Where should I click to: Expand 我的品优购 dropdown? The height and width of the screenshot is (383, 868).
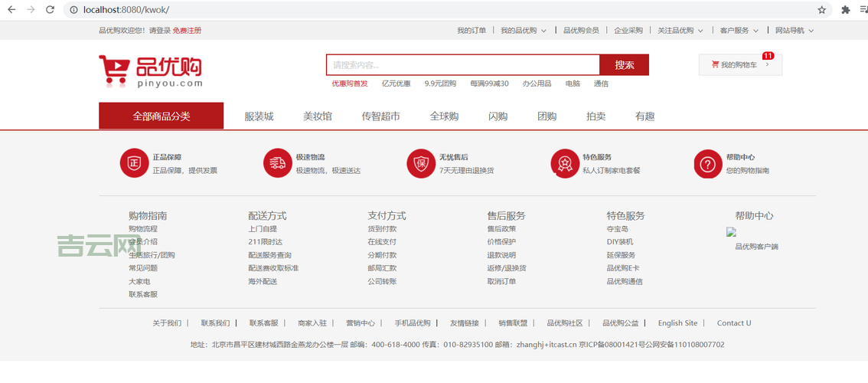[524, 31]
